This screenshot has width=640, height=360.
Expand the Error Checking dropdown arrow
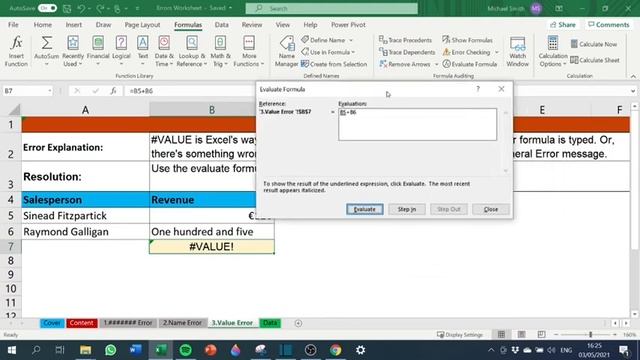[x=497, y=53]
